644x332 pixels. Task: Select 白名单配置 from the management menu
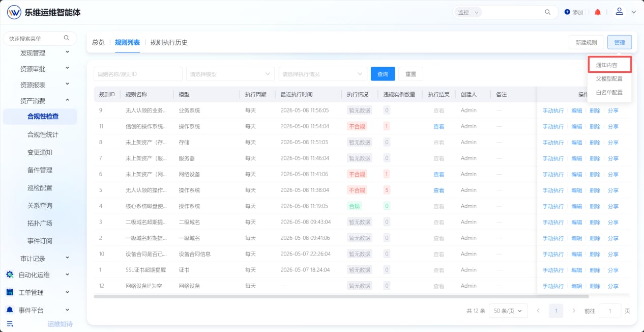pos(609,93)
